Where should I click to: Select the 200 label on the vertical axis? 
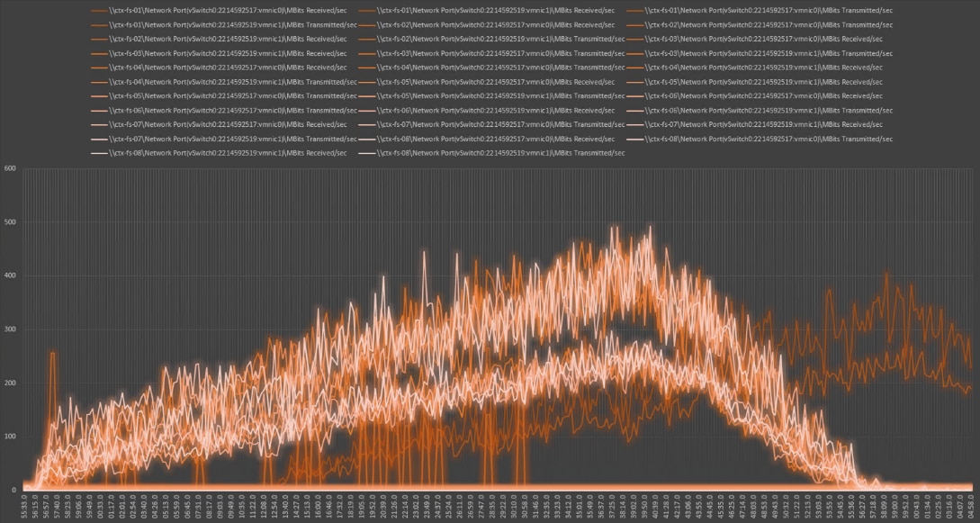[x=9, y=383]
